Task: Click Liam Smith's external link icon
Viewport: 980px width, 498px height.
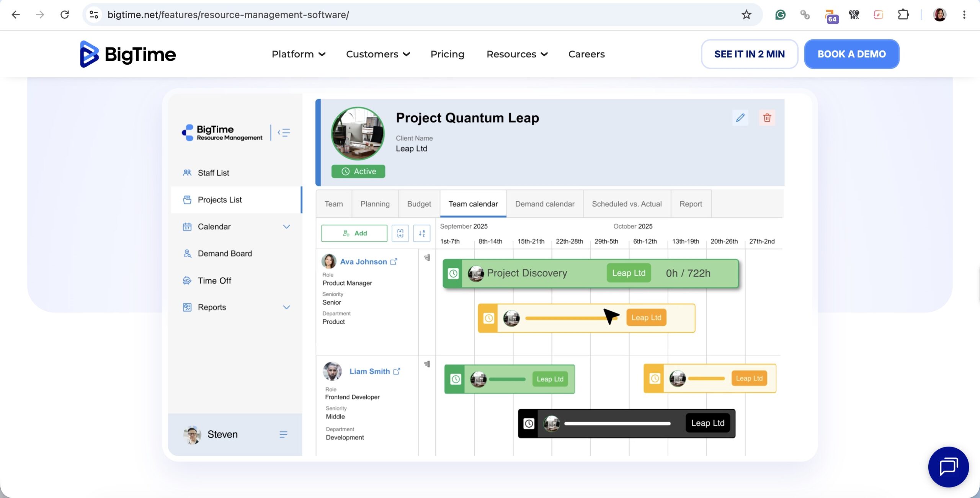Action: pos(397,371)
